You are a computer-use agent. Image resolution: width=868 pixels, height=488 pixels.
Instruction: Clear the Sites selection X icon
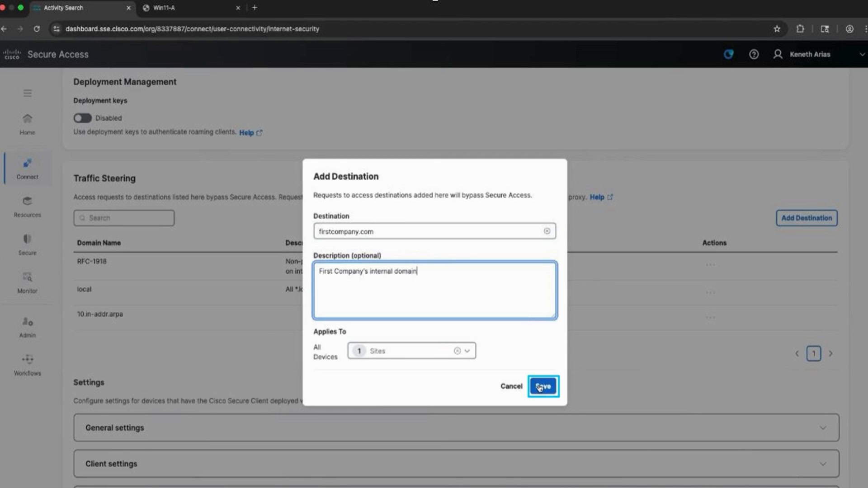click(457, 351)
